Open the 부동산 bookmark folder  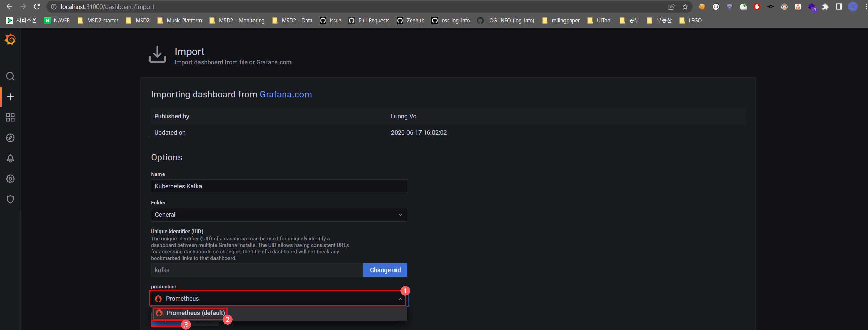coord(659,21)
